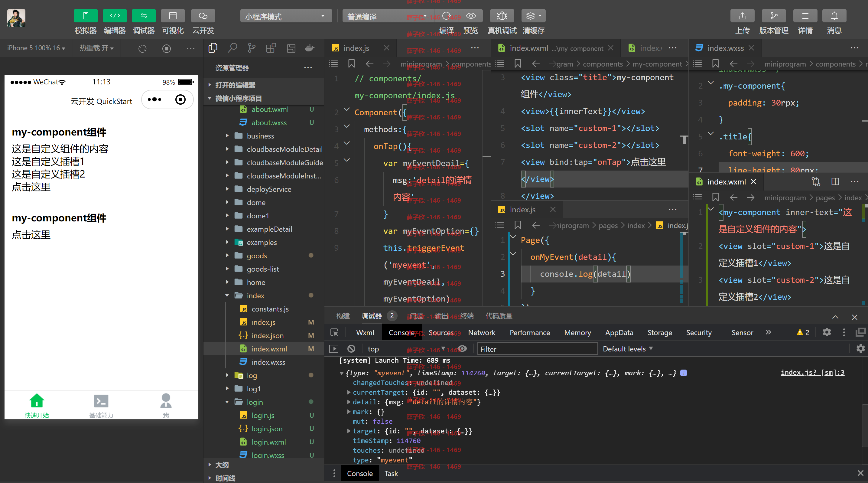Toggle the 调试器 debugger panel
Image resolution: width=868 pixels, height=483 pixels.
144,16
